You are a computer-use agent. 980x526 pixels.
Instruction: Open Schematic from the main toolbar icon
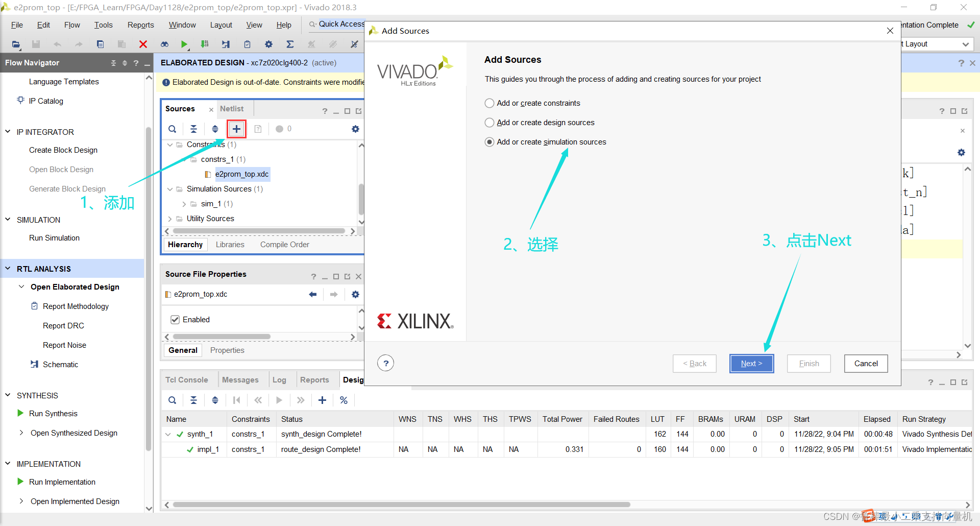226,44
